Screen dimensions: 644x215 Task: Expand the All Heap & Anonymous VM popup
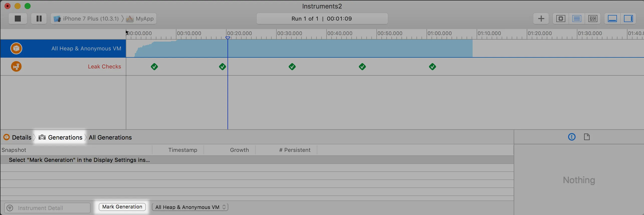190,207
